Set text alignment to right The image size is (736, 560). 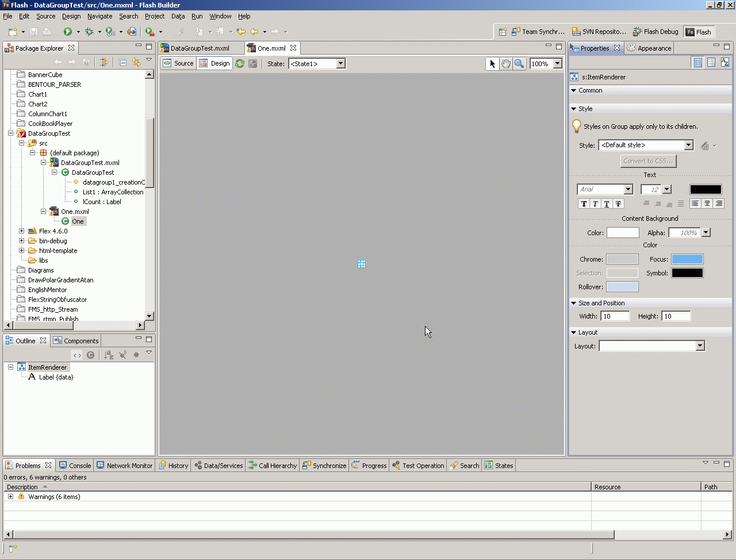click(x=719, y=204)
